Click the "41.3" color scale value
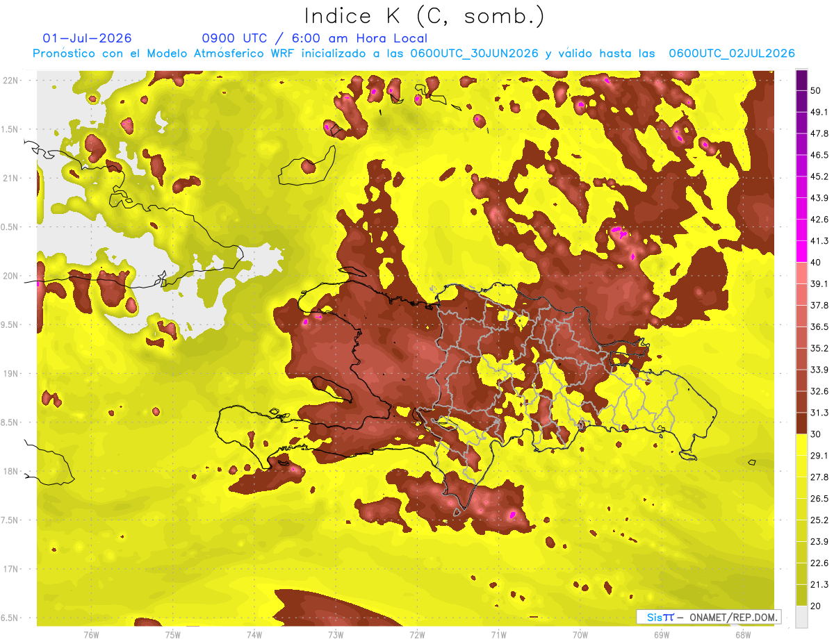This screenshot has height=644, width=834. click(819, 241)
